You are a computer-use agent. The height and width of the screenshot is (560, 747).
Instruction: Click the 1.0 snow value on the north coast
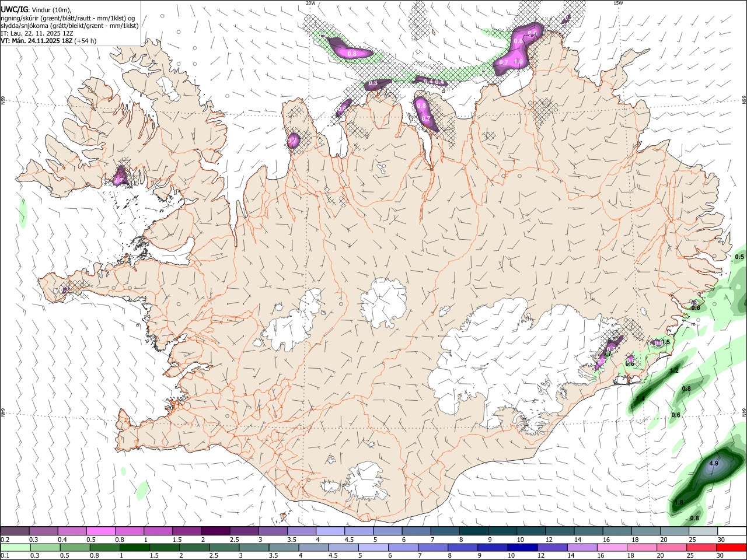tap(518, 61)
